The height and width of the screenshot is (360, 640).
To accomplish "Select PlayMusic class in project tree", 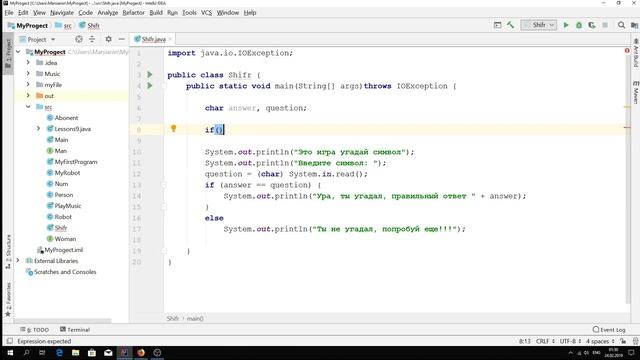I will pyautogui.click(x=68, y=206).
